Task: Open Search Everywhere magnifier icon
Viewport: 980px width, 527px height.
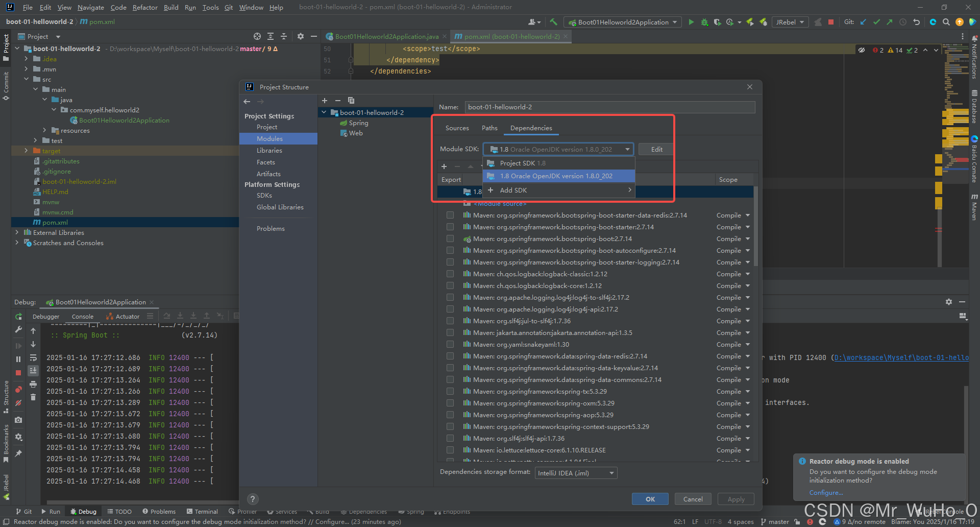Action: pyautogui.click(x=946, y=22)
